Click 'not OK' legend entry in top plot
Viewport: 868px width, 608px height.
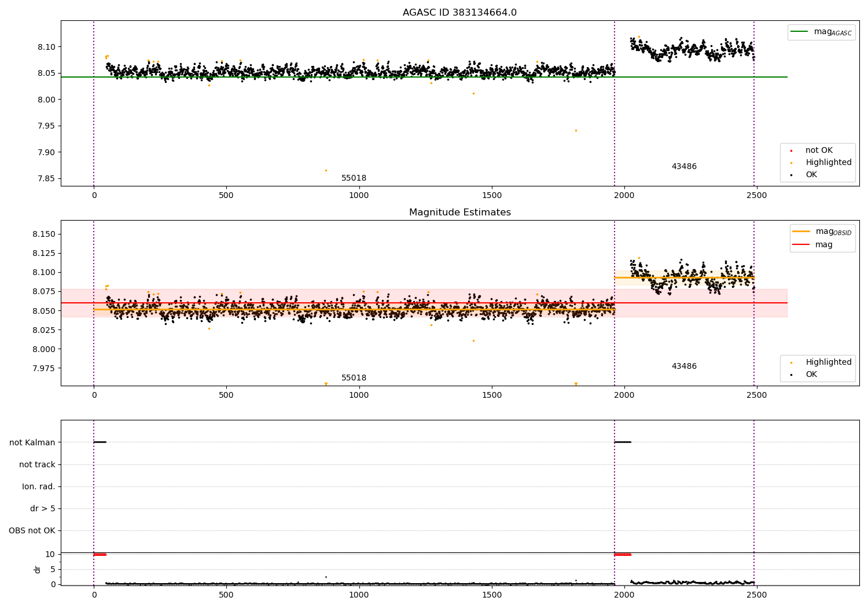812,151
